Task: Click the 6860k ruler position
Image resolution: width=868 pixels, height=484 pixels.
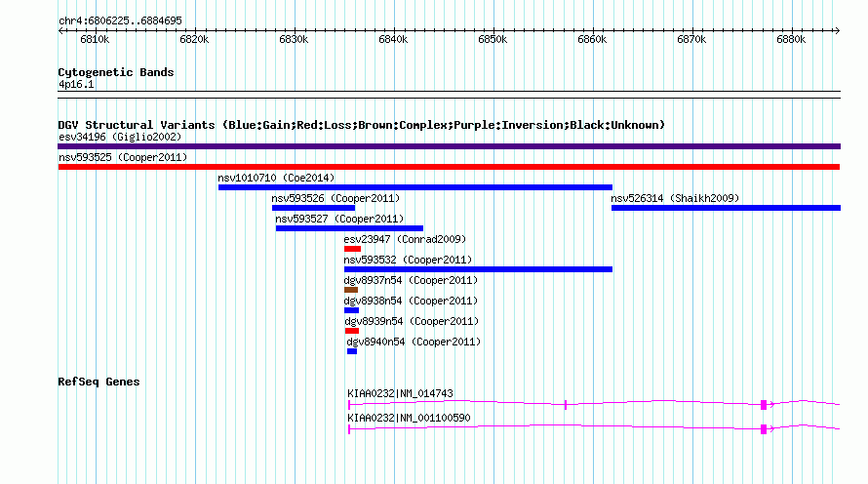Action: (592, 39)
